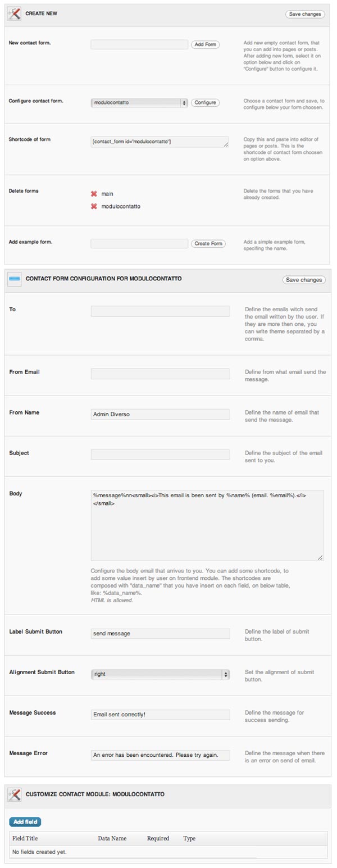Click the Create New section tools icon
This screenshot has width=337, height=868.
click(x=14, y=13)
